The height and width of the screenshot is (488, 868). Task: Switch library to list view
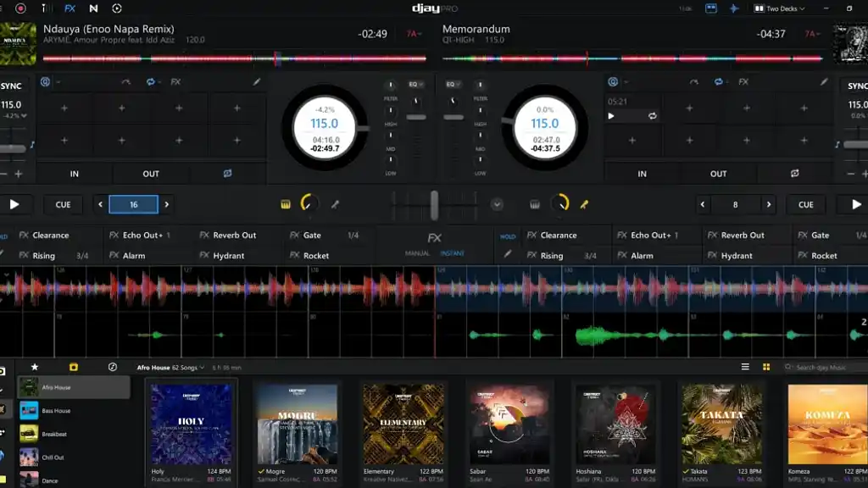point(745,367)
